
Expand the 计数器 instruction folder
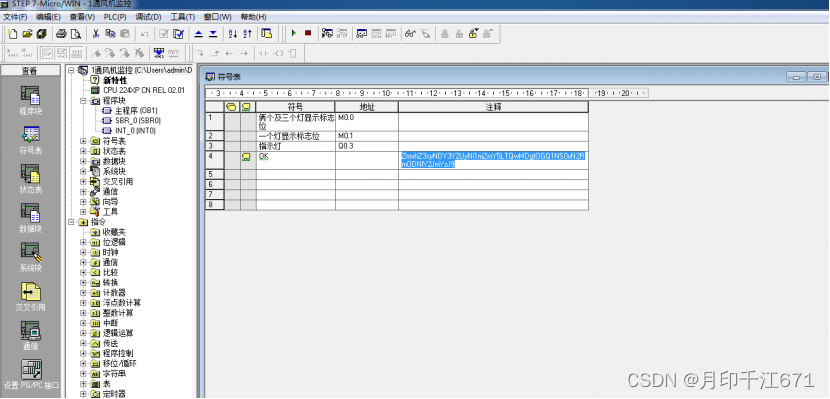[83, 293]
